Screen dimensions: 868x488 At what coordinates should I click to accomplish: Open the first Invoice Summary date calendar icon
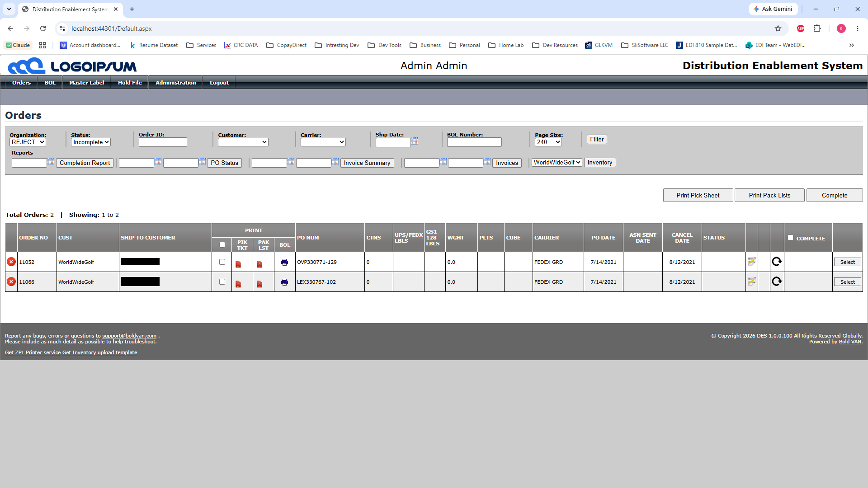tap(291, 161)
